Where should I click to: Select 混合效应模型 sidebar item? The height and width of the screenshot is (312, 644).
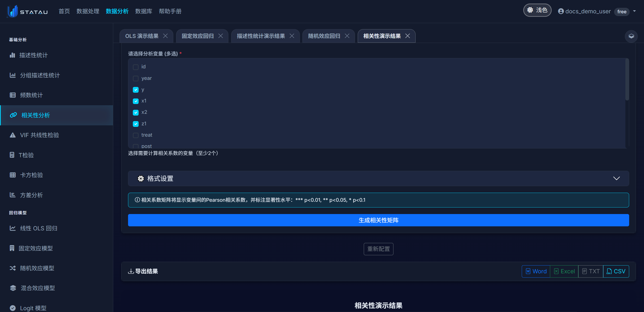point(57,288)
